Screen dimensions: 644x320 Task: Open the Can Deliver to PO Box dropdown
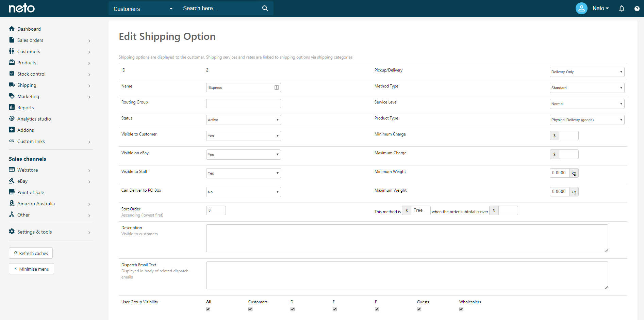click(x=244, y=192)
